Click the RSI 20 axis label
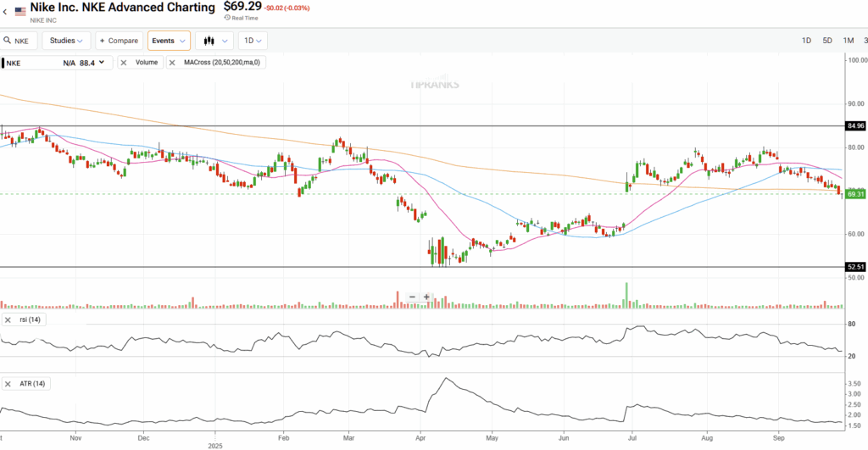This screenshot has height=450, width=868. tap(851, 357)
